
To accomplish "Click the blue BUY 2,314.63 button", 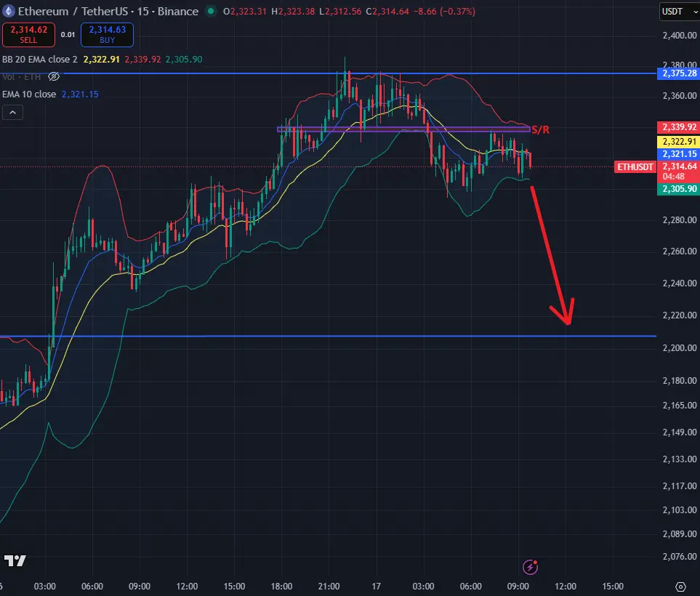I will pyautogui.click(x=102, y=33).
